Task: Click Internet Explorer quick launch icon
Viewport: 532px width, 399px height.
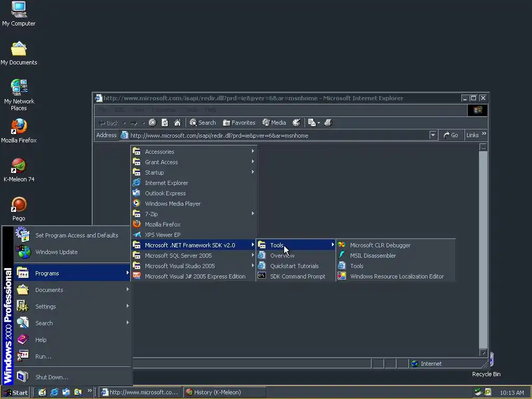Action: point(54,392)
